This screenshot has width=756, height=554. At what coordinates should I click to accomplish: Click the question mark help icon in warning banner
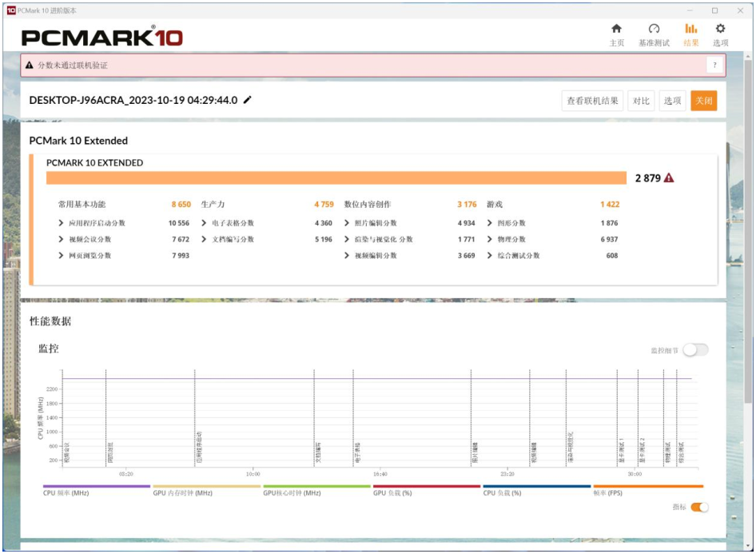(x=714, y=66)
